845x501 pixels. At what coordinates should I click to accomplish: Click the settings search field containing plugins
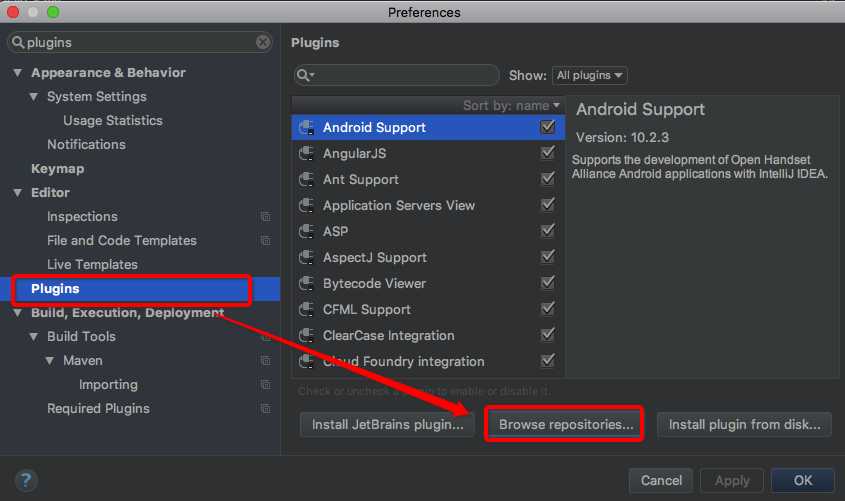click(x=140, y=42)
